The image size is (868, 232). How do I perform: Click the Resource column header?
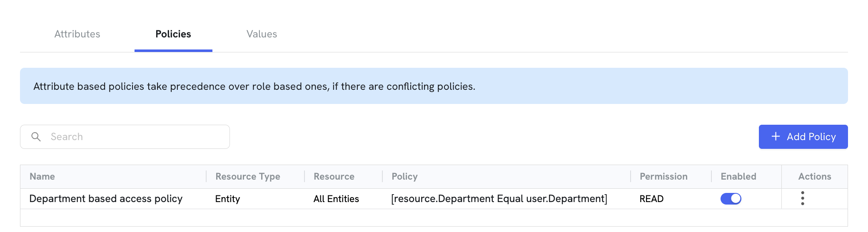pyautogui.click(x=334, y=176)
